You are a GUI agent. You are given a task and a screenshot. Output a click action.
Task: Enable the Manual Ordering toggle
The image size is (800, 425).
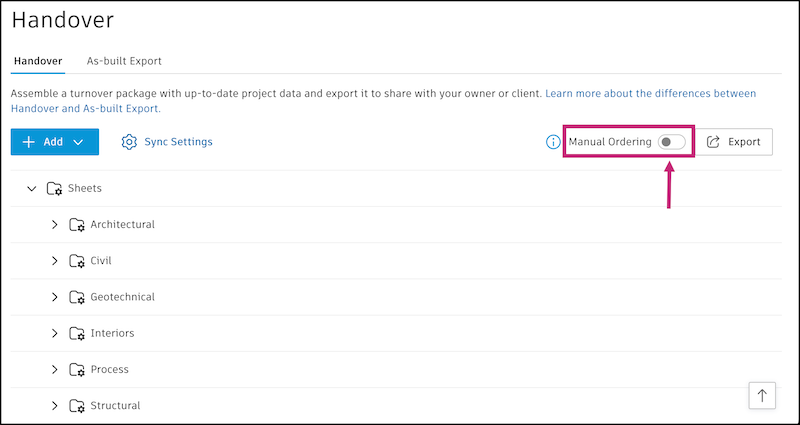coord(671,142)
